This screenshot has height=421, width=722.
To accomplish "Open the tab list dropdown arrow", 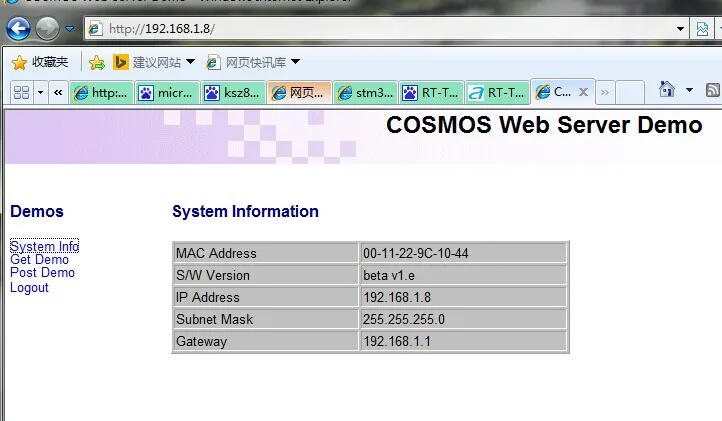I will click(41, 93).
